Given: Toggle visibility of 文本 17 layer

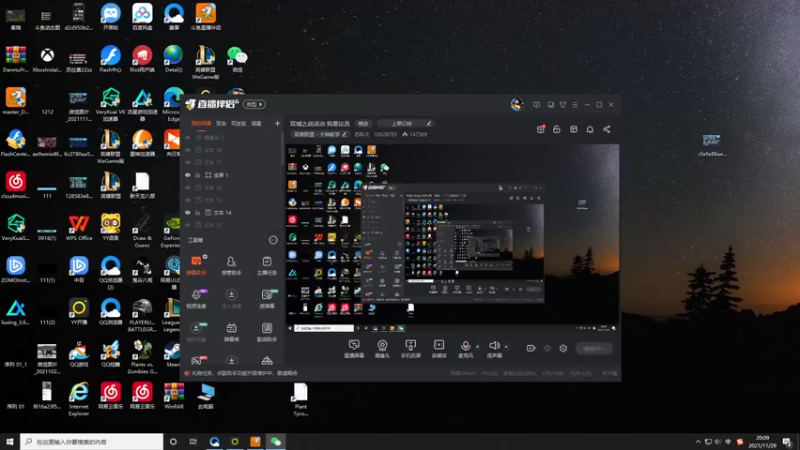Looking at the screenshot, I should 188,162.
